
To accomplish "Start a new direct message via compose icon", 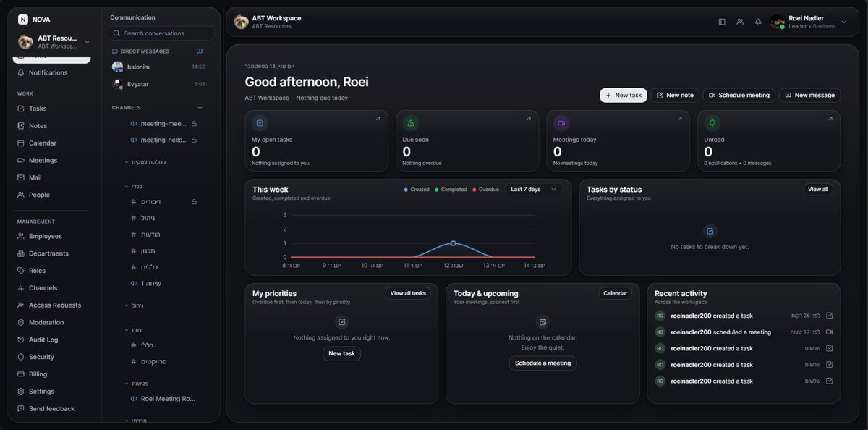I will [200, 51].
